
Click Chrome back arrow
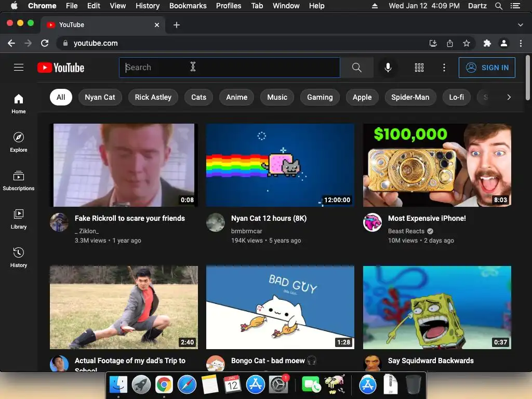click(x=11, y=43)
